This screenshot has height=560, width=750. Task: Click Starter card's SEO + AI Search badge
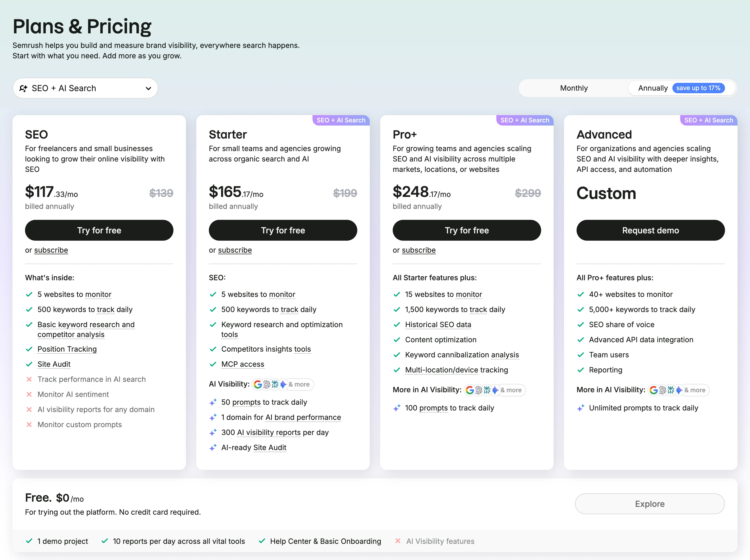(341, 120)
